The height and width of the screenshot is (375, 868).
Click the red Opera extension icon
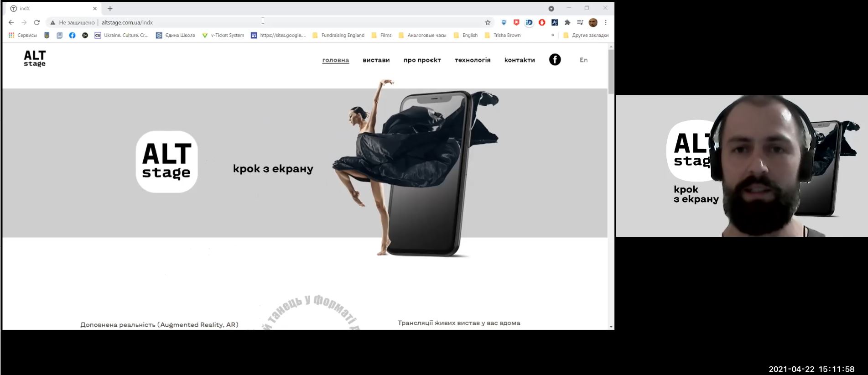point(542,22)
